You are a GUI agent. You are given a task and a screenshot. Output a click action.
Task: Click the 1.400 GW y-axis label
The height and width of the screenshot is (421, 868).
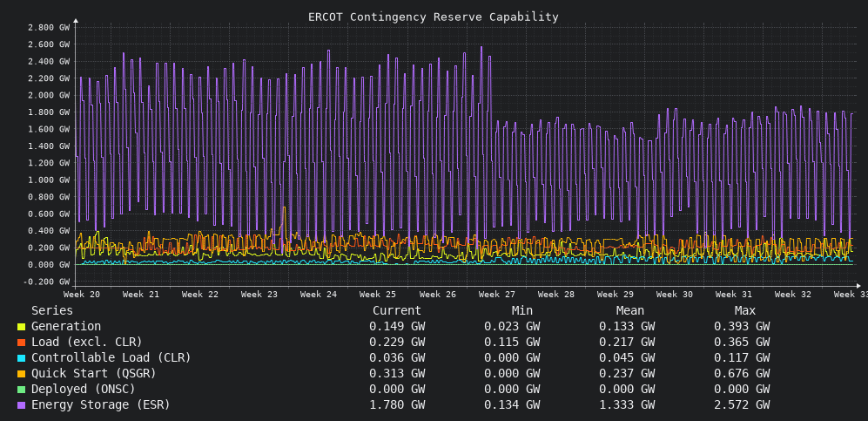tap(48, 146)
